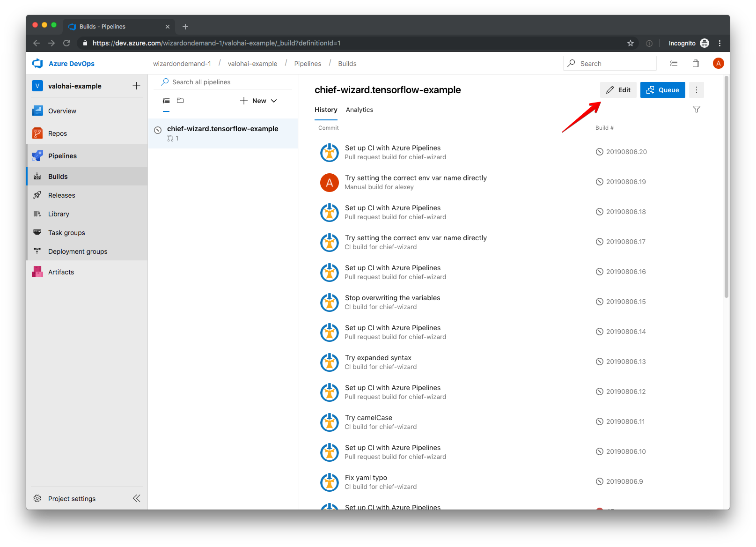Click the alexey avatar on build 20190806.19
The height and width of the screenshot is (547, 756).
point(330,183)
